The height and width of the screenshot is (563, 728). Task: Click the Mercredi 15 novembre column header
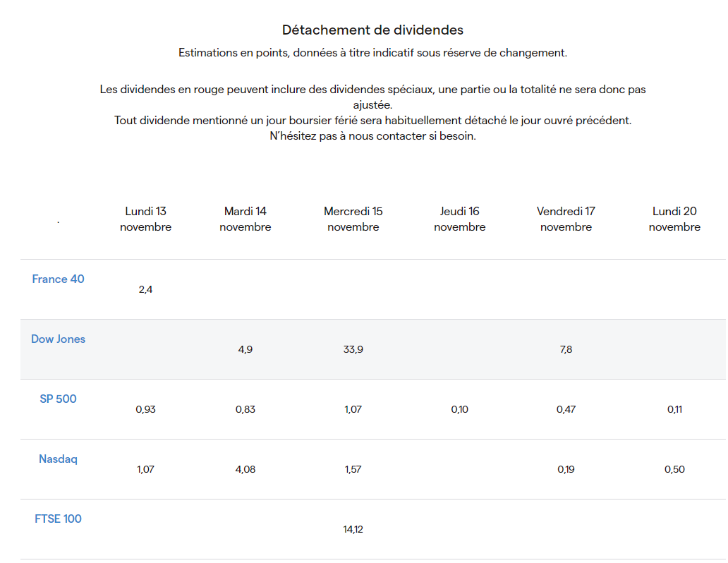(353, 219)
